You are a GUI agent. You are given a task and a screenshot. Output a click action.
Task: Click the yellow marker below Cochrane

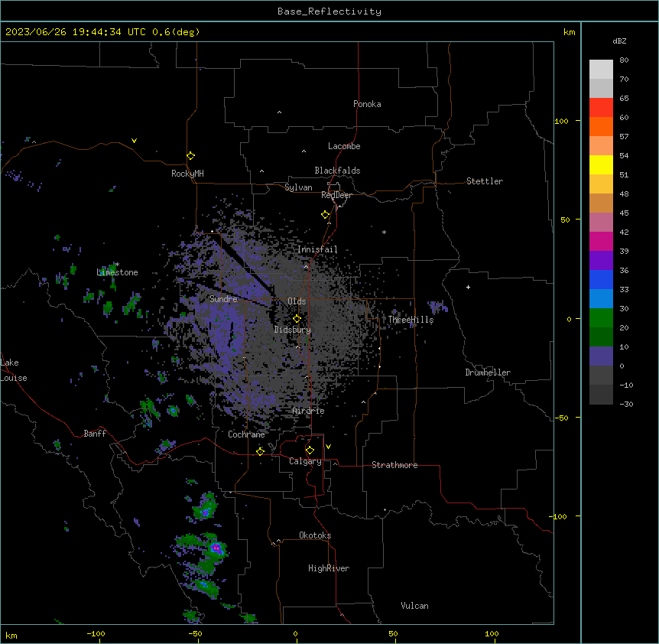(260, 451)
